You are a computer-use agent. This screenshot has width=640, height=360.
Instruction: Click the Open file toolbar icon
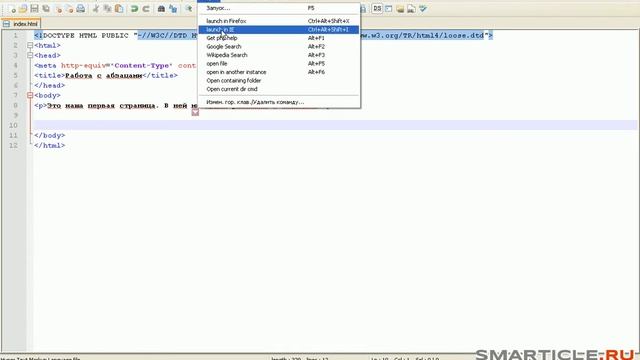(x=23, y=9)
